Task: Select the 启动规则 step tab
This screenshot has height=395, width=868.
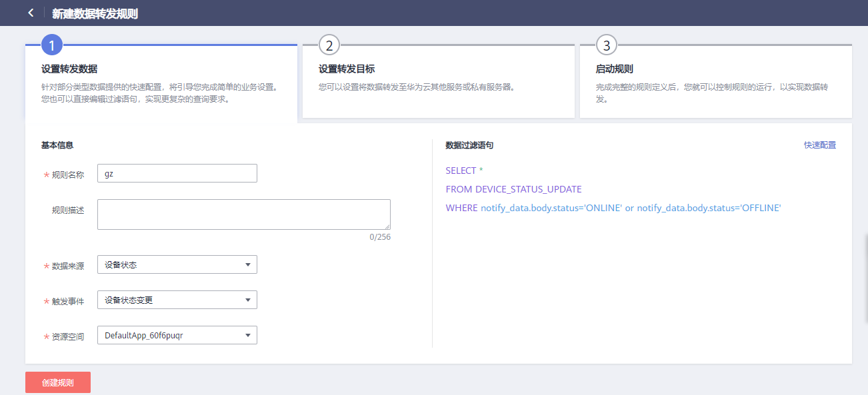Action: [x=614, y=69]
